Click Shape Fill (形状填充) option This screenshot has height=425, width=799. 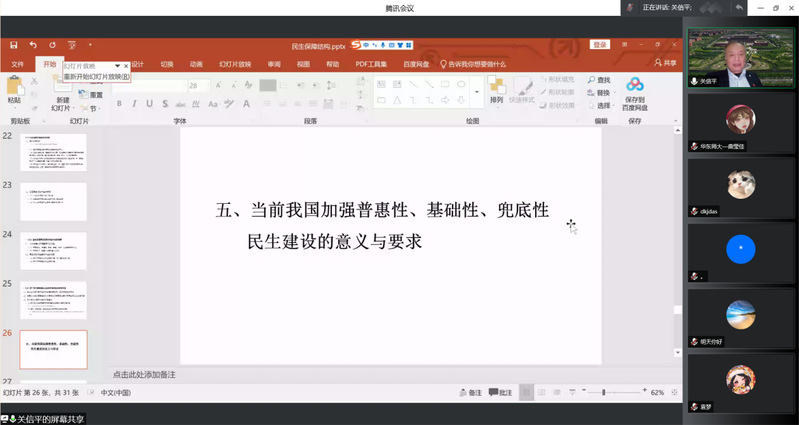[556, 79]
